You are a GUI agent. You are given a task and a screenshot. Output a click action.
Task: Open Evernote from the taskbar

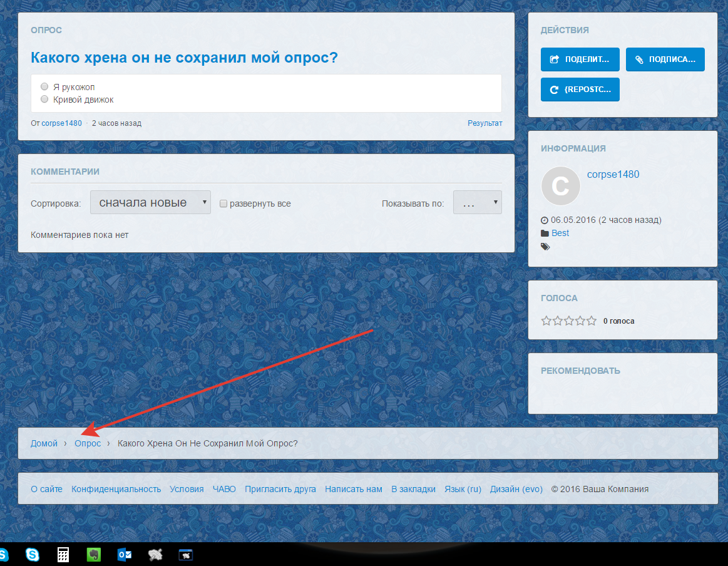tap(94, 554)
